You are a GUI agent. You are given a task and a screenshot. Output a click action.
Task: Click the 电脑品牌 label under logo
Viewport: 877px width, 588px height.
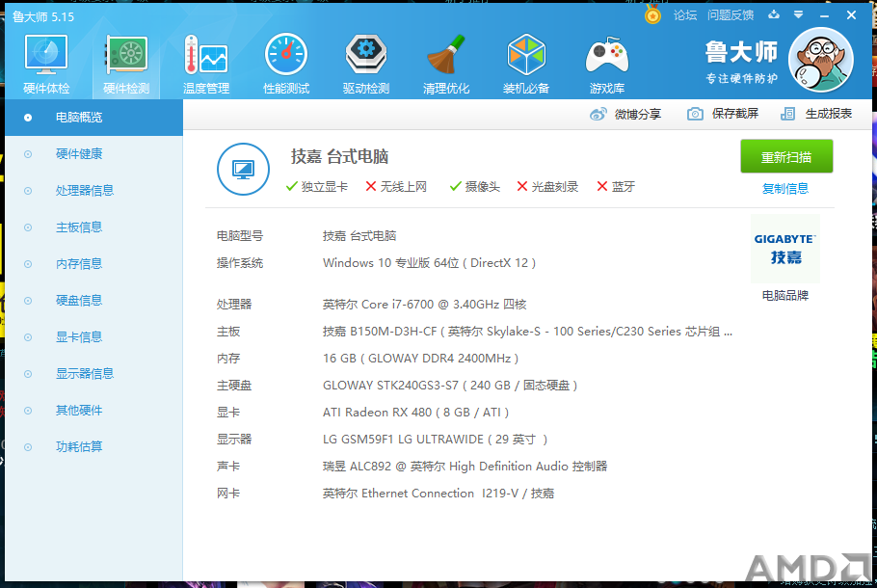[785, 295]
